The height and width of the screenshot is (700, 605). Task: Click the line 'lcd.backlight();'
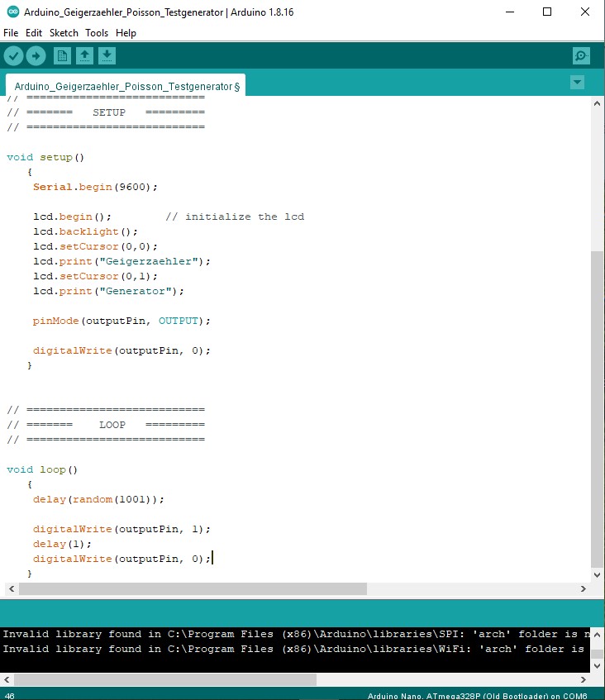[85, 231]
